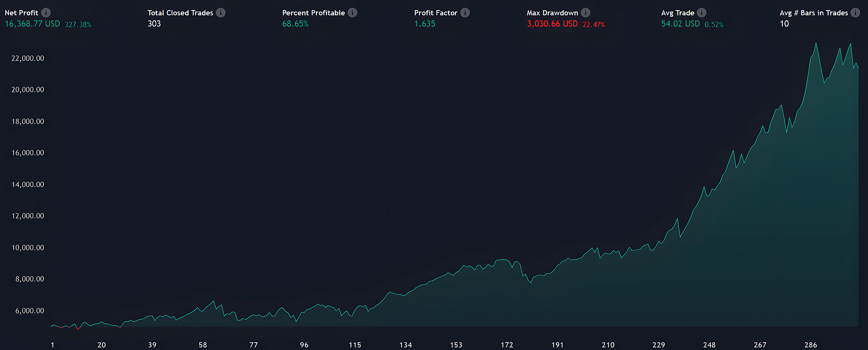The width and height of the screenshot is (868, 350).
Task: Click the Total Closed Trades value 303
Action: coord(154,24)
